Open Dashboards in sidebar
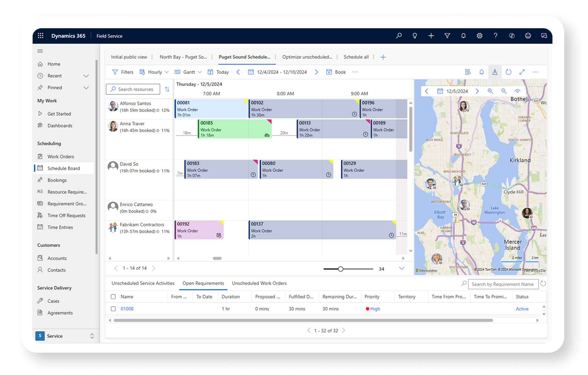The image size is (588, 375). coord(60,126)
